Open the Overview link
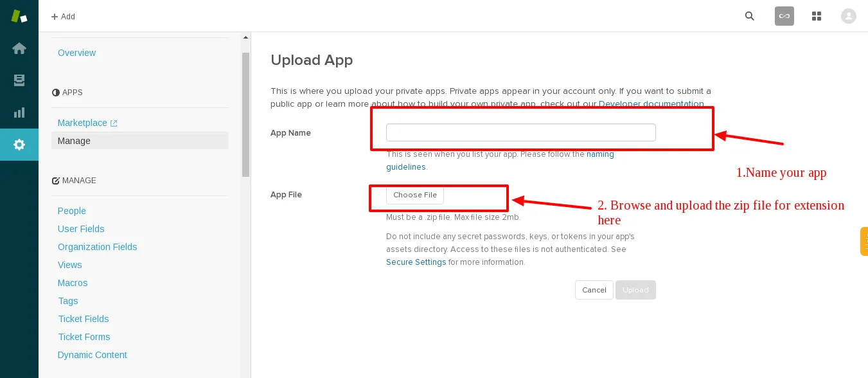The image size is (868, 378). click(x=76, y=53)
